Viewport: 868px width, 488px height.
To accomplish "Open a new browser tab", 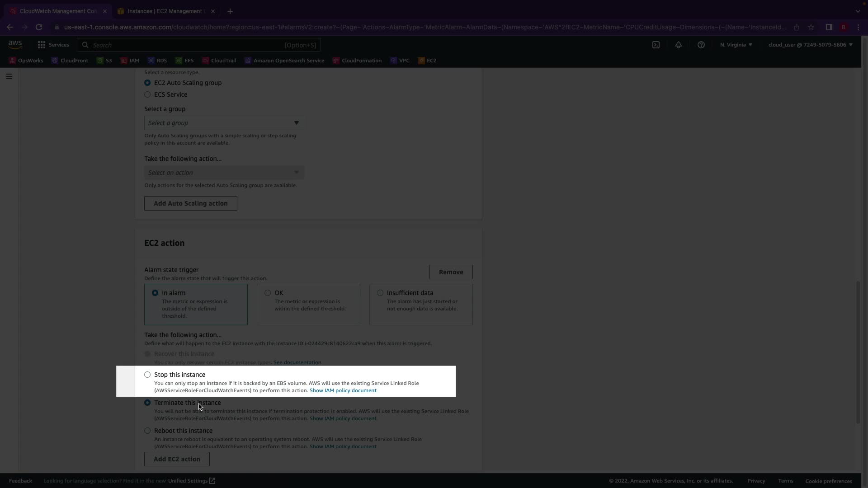I will [230, 11].
